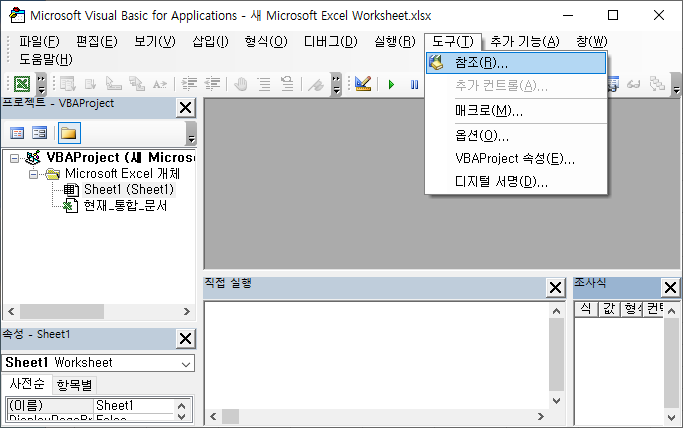Open the 삽입(I) menu
Image resolution: width=683 pixels, height=428 pixels.
coord(210,41)
